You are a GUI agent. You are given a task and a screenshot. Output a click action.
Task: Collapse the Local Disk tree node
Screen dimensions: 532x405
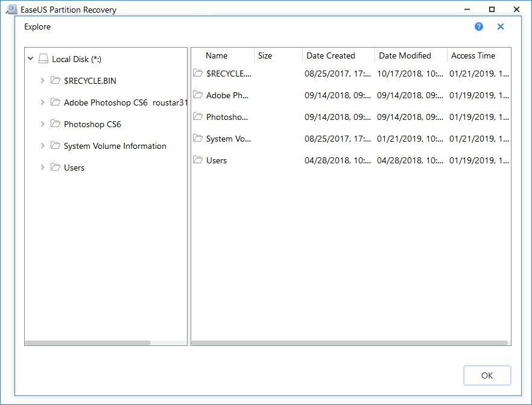click(30, 58)
